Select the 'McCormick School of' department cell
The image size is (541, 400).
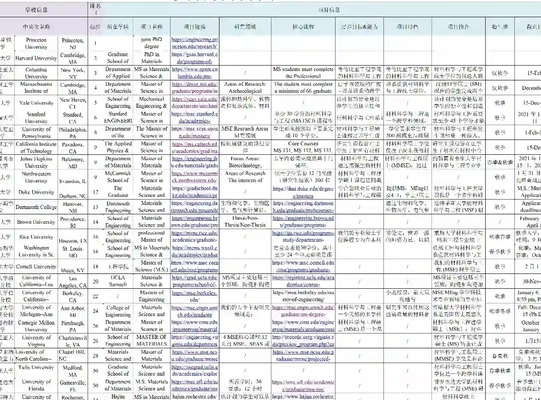(x=118, y=177)
